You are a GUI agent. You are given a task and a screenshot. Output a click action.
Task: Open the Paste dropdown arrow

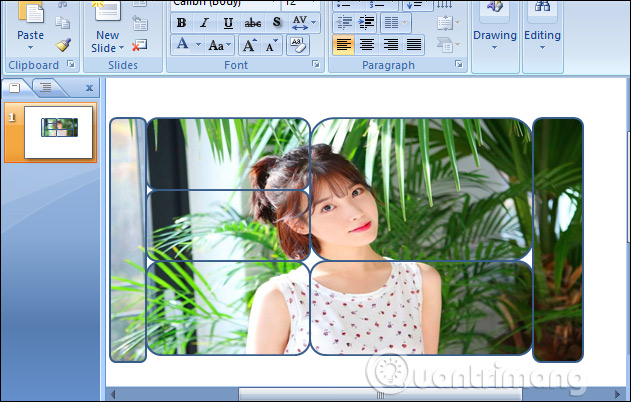pyautogui.click(x=30, y=48)
